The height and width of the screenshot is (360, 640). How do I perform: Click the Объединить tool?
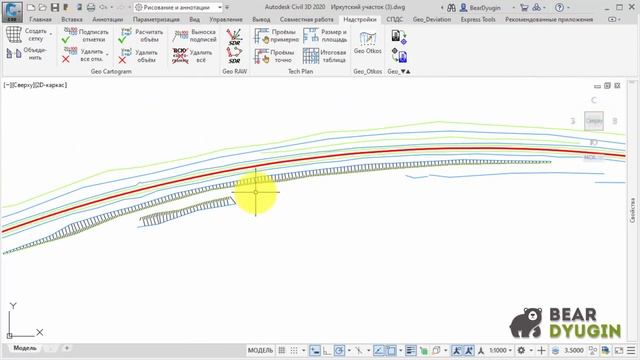tap(27, 54)
